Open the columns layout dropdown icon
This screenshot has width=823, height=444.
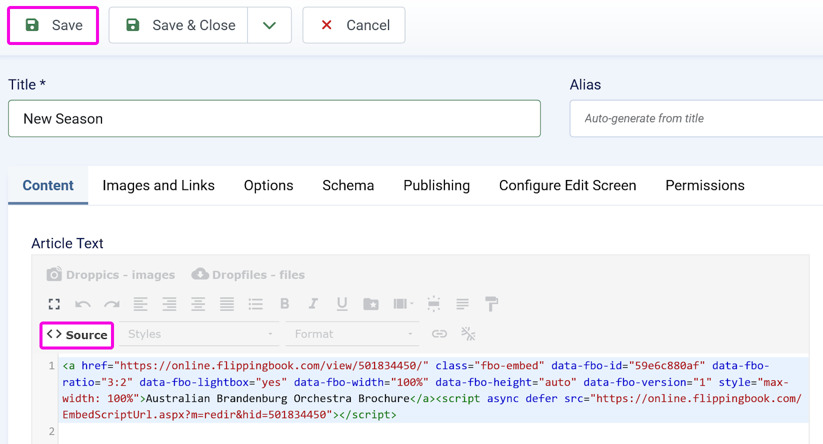pyautogui.click(x=403, y=304)
